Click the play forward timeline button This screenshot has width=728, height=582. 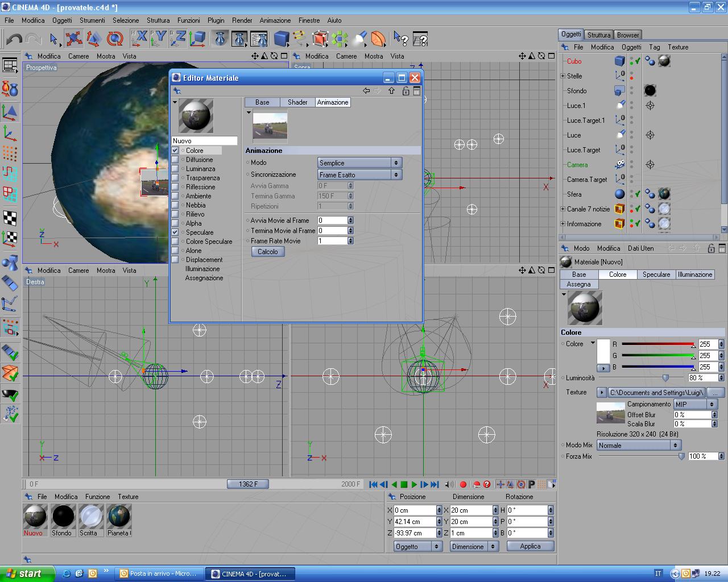click(414, 484)
